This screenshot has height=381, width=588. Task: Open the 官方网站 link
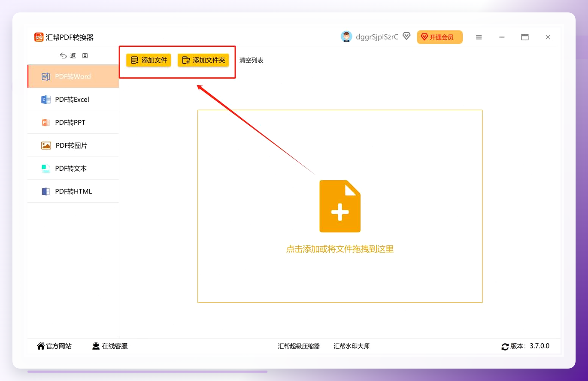55,346
